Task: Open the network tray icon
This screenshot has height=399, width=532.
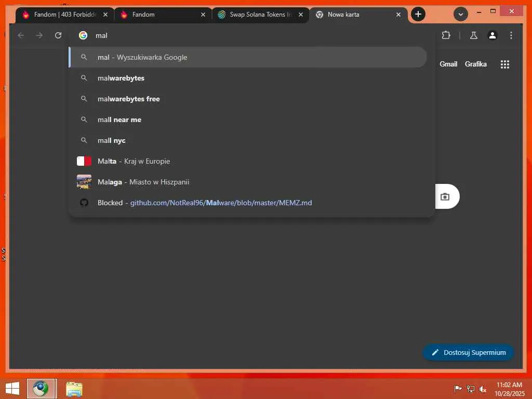Action: 470,389
